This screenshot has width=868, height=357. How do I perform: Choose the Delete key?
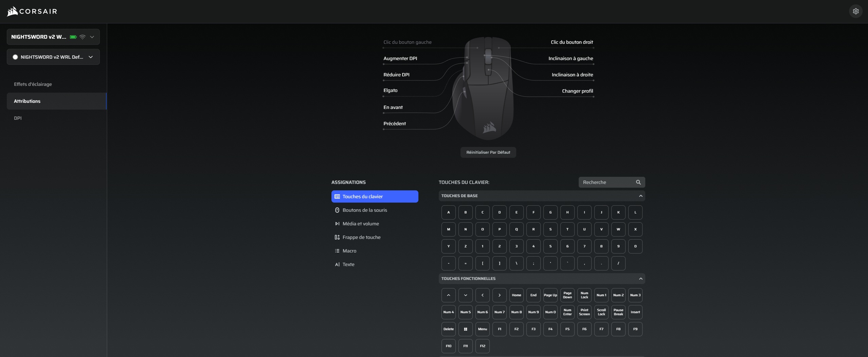tap(449, 329)
